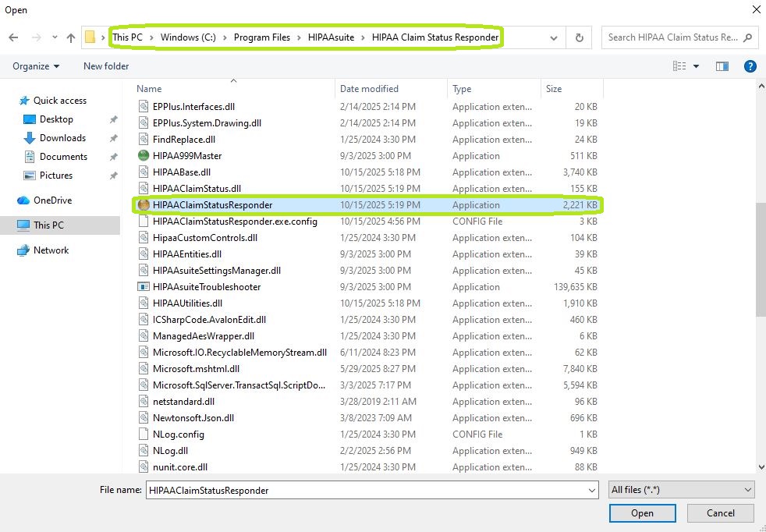
Task: Click the NLog.config file icon
Action: point(143,434)
